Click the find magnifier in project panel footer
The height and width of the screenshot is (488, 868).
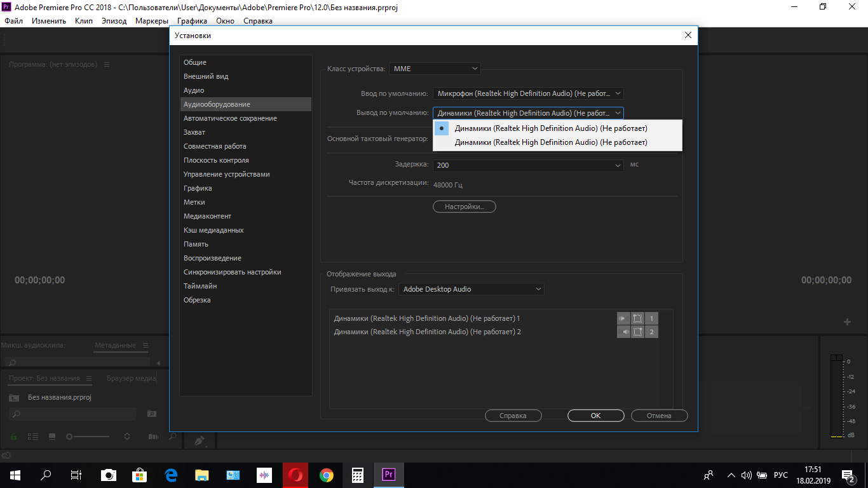pyautogui.click(x=172, y=437)
